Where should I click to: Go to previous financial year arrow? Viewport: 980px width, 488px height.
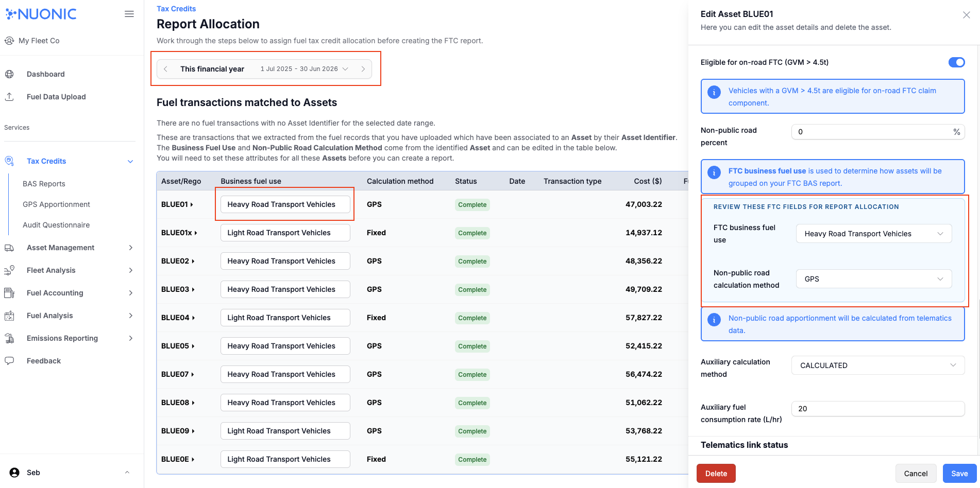click(x=165, y=69)
